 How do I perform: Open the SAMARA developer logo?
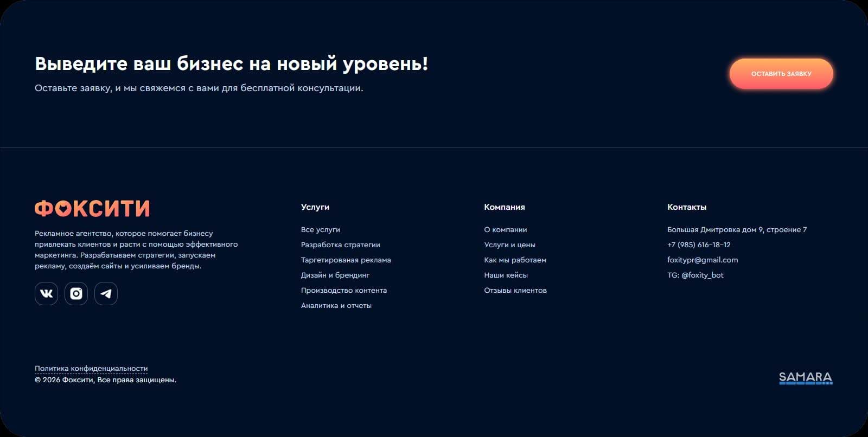pos(806,378)
